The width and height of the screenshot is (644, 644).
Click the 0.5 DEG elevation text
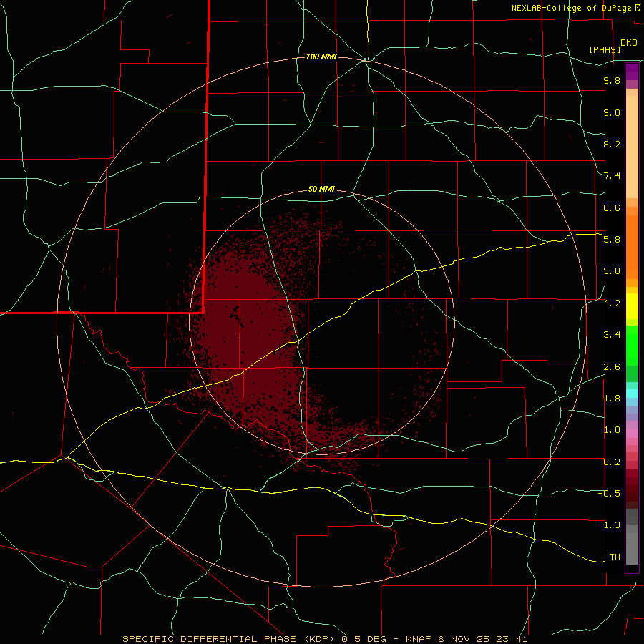(x=364, y=639)
